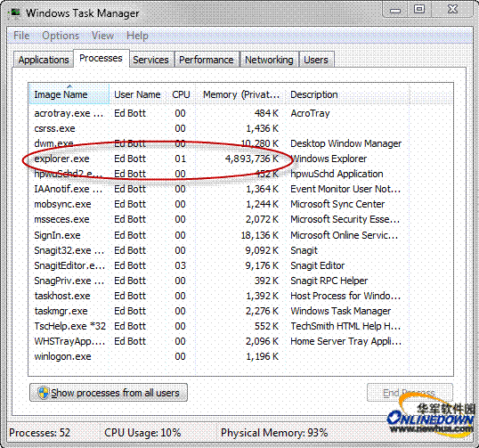This screenshot has width=479, height=448.
Task: Open the View menu
Action: click(102, 36)
